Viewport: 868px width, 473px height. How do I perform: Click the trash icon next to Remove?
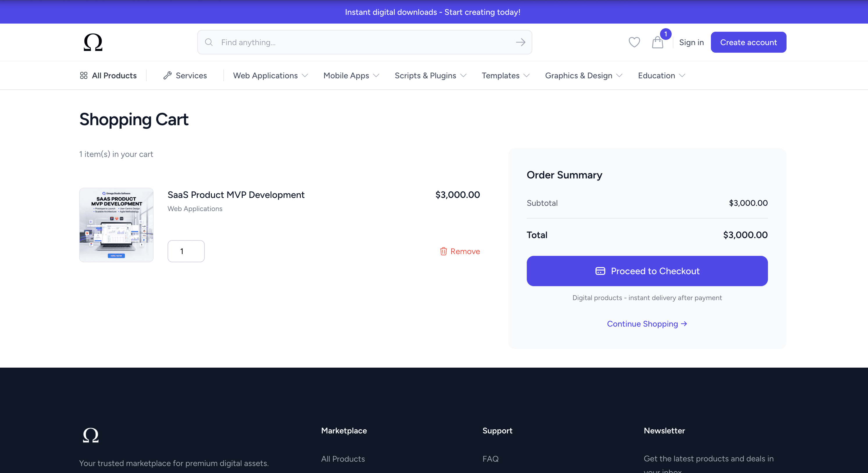(443, 251)
